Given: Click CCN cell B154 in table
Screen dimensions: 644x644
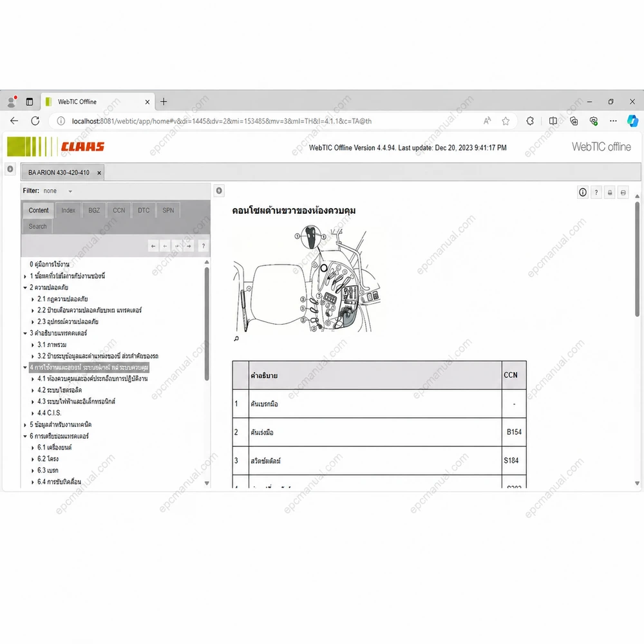Looking at the screenshot, I should (514, 432).
